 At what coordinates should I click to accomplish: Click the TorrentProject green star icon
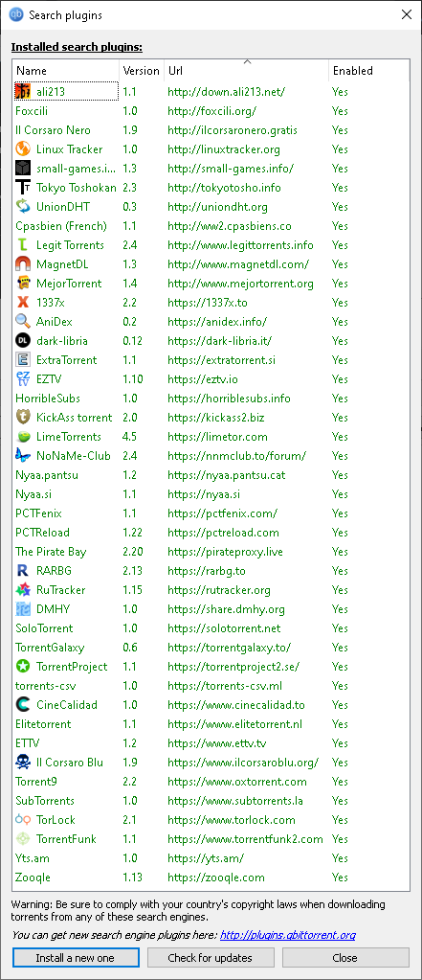click(x=22, y=666)
